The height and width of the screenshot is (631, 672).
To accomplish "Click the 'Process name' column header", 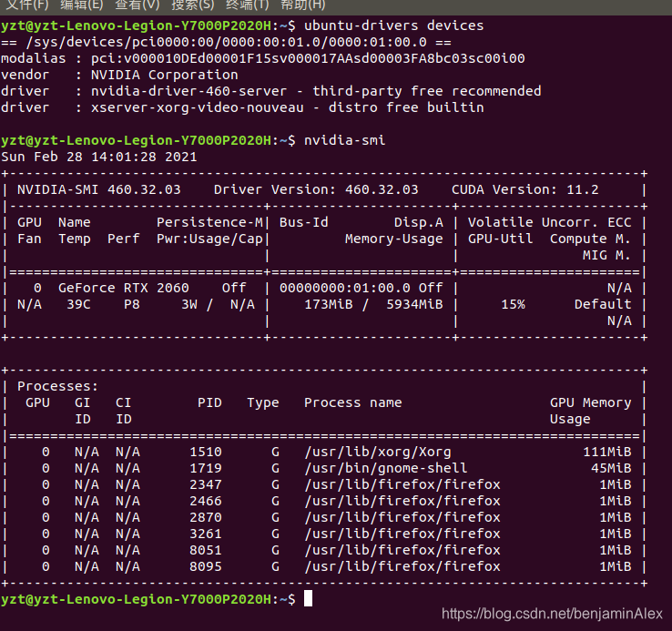I will pyautogui.click(x=353, y=403).
